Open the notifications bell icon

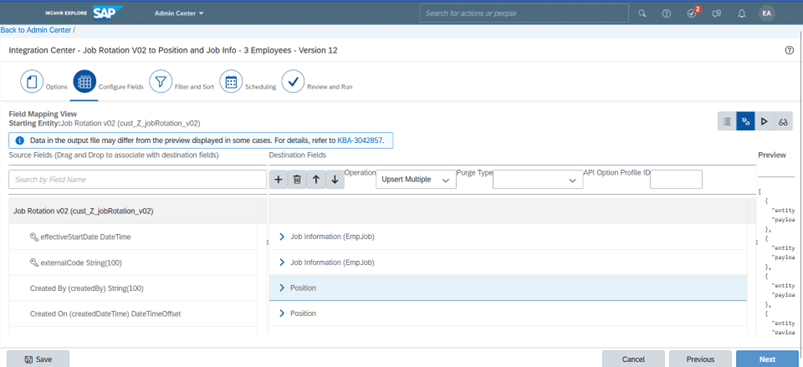(742, 14)
